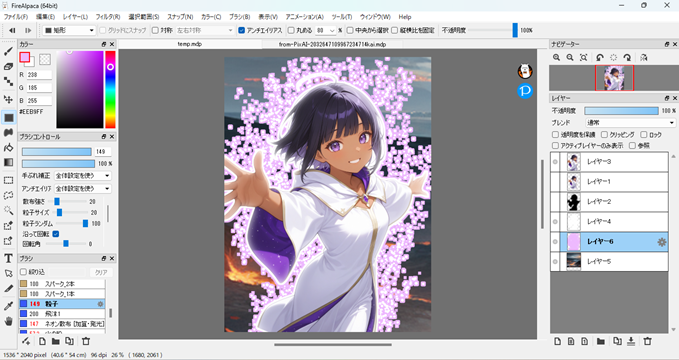Click the blue Pixiv icon on canvas
The height and width of the screenshot is (360, 679).
click(x=525, y=91)
